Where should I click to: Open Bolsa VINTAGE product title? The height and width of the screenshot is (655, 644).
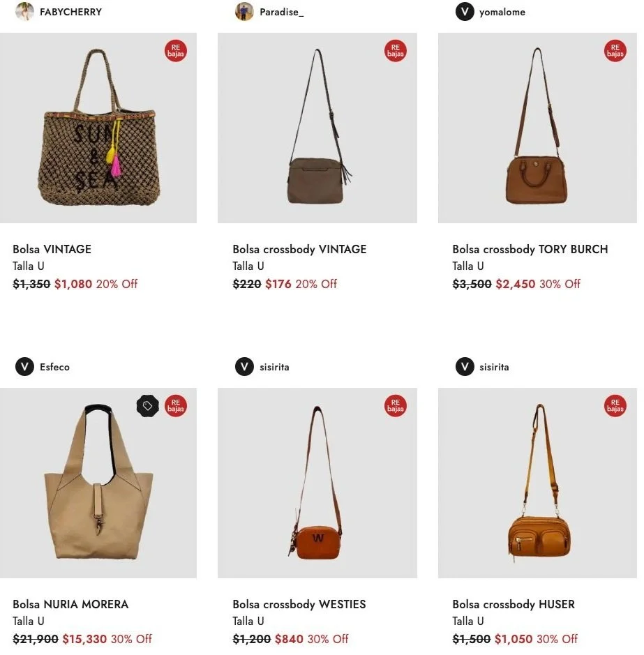click(x=52, y=250)
